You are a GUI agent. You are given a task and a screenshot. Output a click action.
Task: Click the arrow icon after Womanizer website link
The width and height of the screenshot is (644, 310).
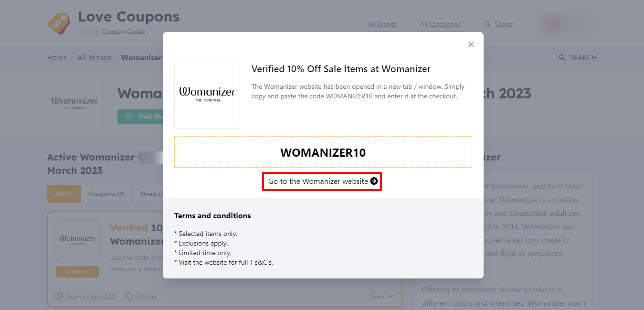click(374, 182)
